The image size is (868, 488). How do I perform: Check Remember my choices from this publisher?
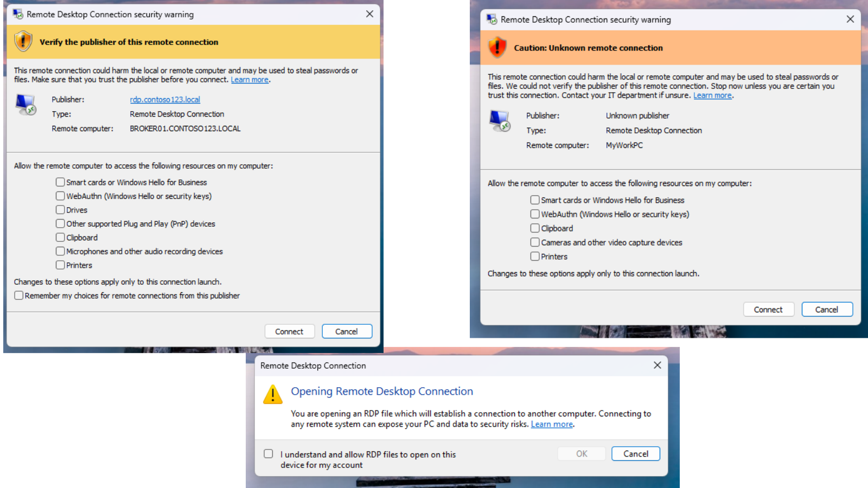click(x=19, y=296)
